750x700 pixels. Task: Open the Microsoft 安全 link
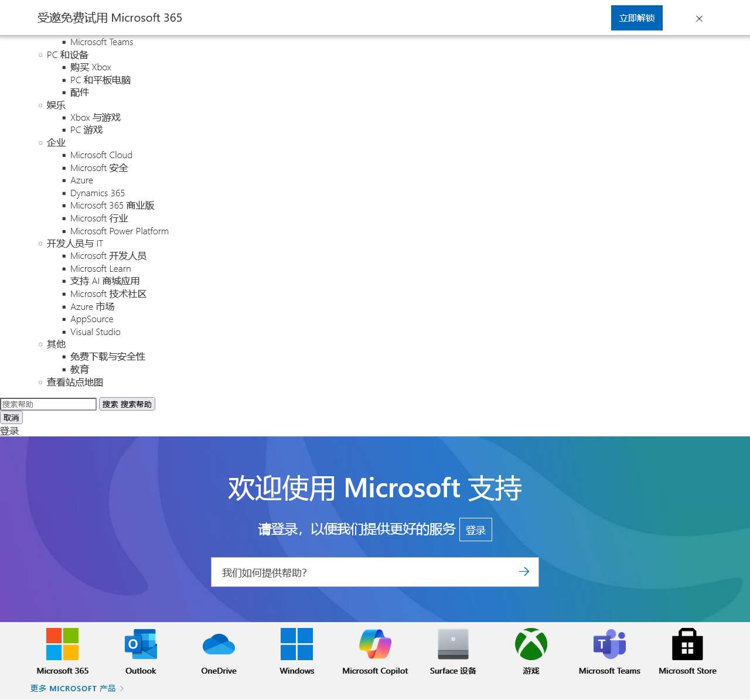tap(99, 168)
